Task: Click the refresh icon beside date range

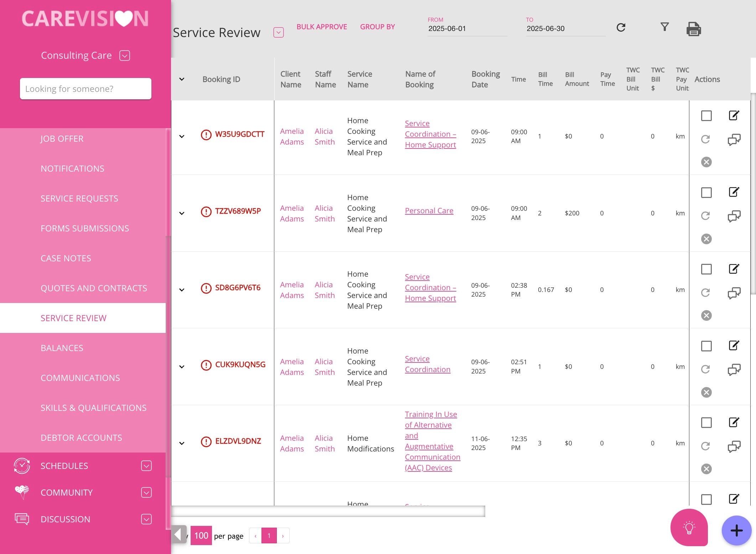Action: pyautogui.click(x=621, y=28)
